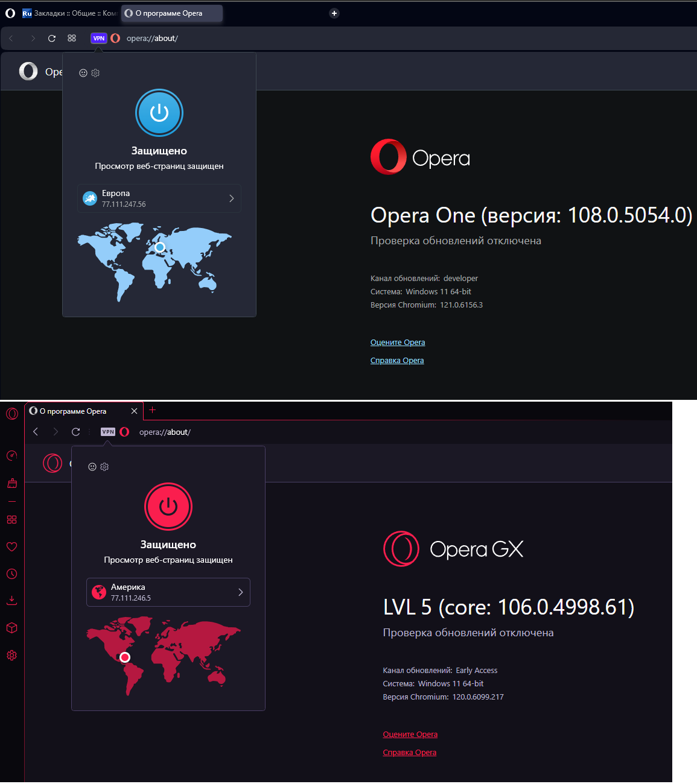Expand the Америка VPN location selector
The width and height of the screenshot is (697, 784).
tap(168, 592)
